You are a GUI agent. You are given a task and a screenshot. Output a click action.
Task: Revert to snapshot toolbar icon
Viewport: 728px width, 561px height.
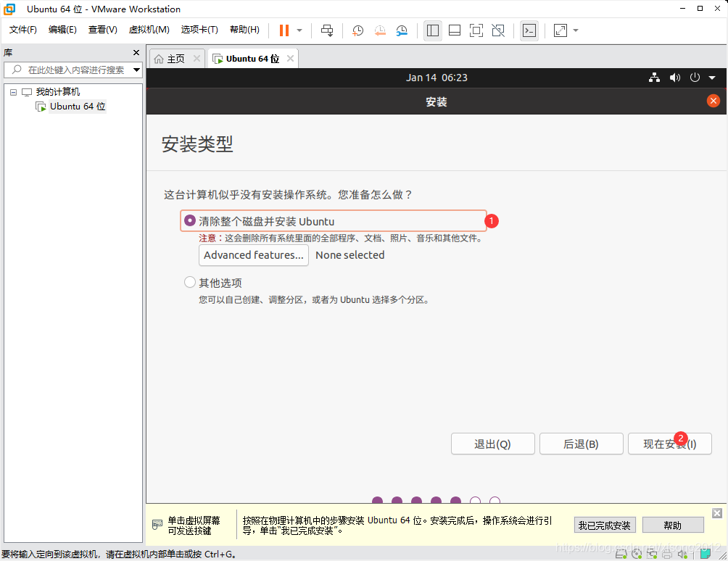[380, 30]
